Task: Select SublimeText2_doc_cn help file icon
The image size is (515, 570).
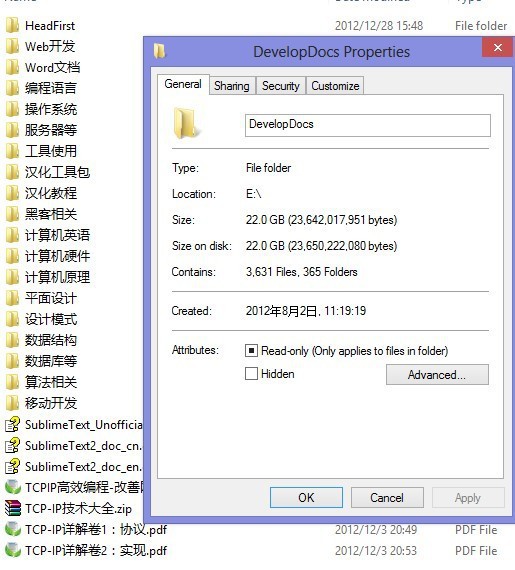Action: (13, 446)
